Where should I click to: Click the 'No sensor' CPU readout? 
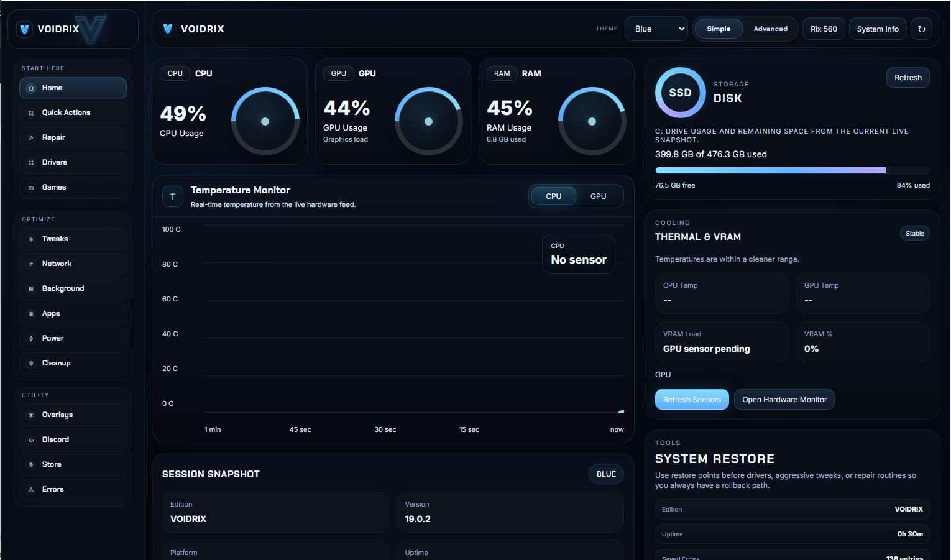coord(579,254)
